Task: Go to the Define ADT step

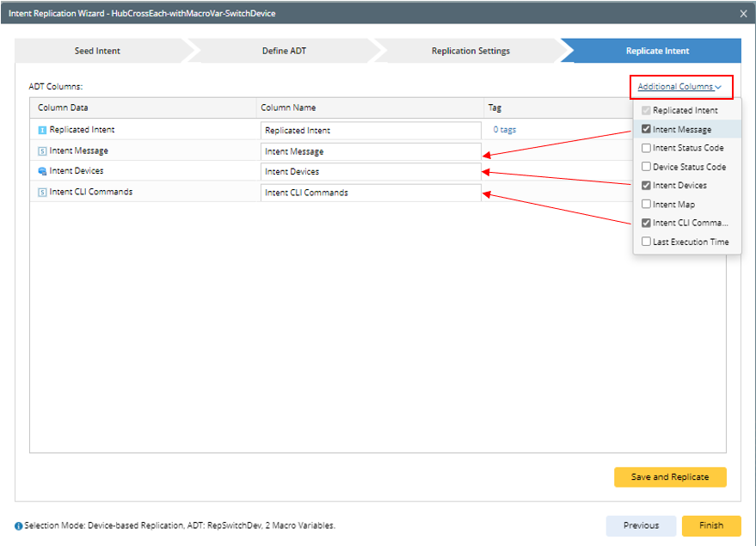Action: (x=284, y=51)
